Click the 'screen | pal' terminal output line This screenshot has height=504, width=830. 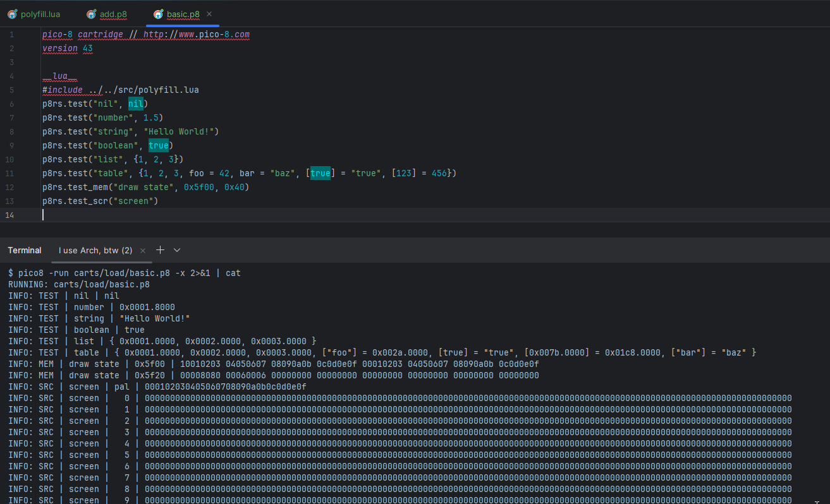click(x=157, y=387)
